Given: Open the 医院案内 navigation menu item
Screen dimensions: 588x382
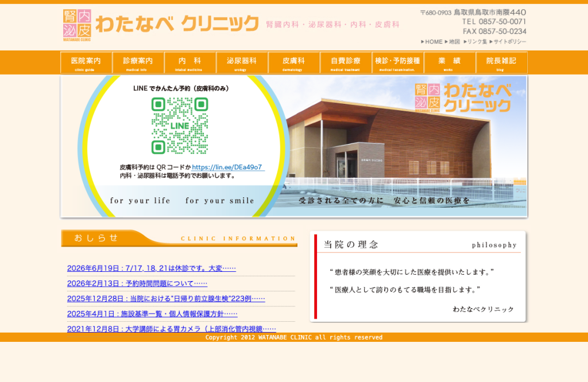Looking at the screenshot, I should point(86,63).
